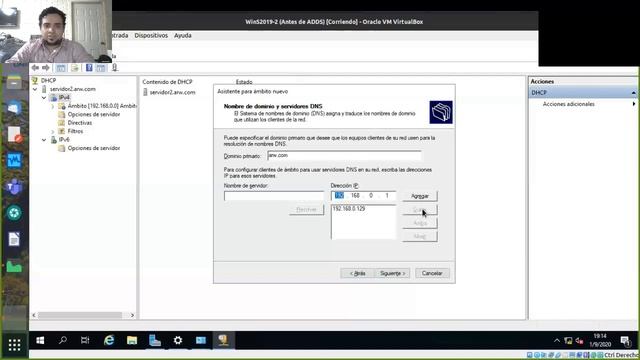
Task: Click the DHCP root node icon
Action: coord(35,80)
